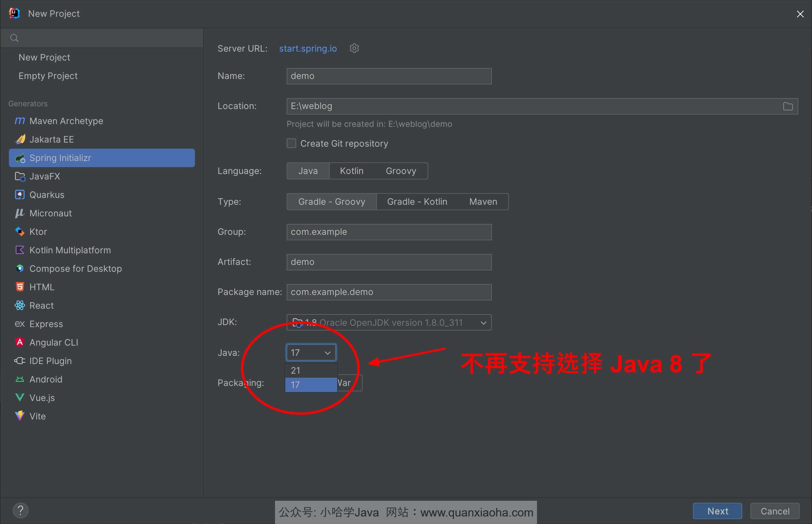Click the Compose for Desktop icon
This screenshot has width=812, height=524.
(20, 269)
